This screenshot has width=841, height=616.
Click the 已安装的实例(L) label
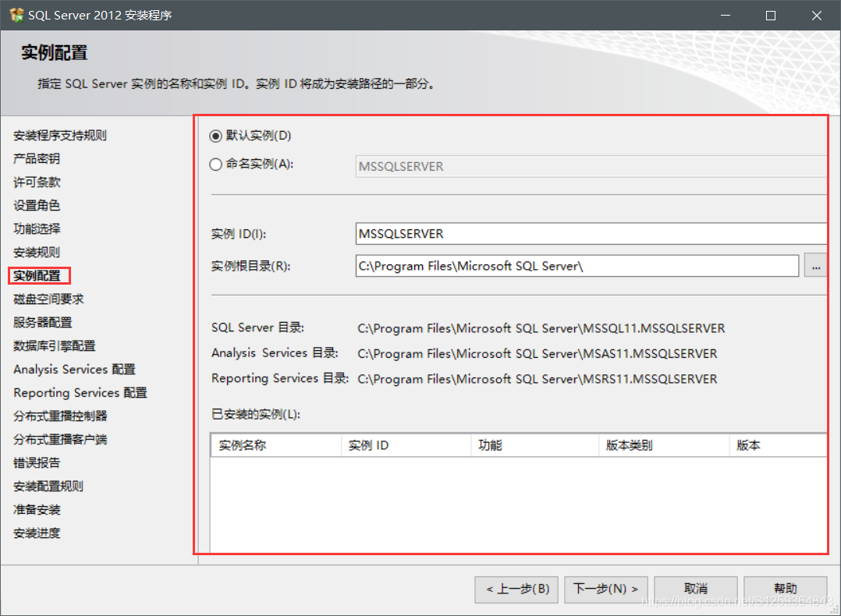click(256, 414)
